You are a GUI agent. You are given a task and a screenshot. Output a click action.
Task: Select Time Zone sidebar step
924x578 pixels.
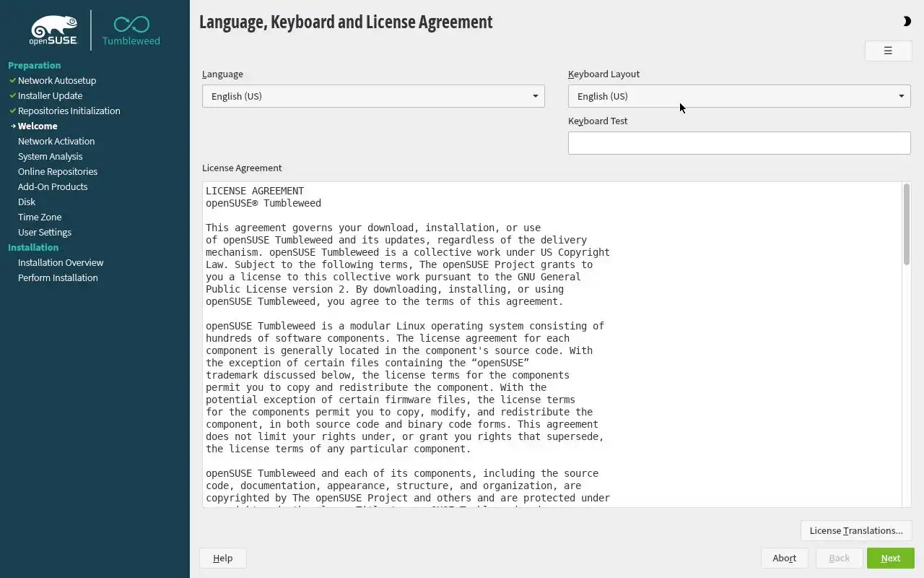tap(40, 217)
